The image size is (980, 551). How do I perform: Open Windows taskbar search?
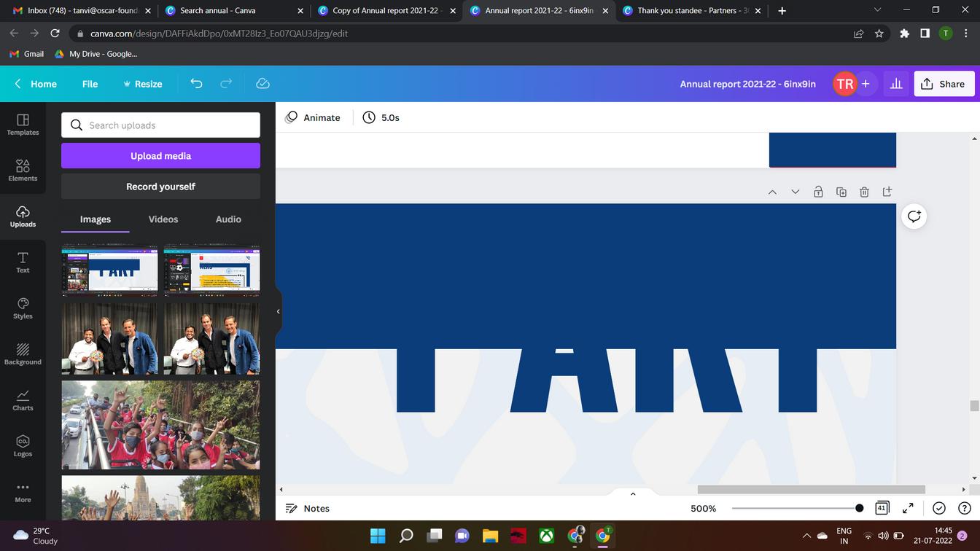pos(406,536)
